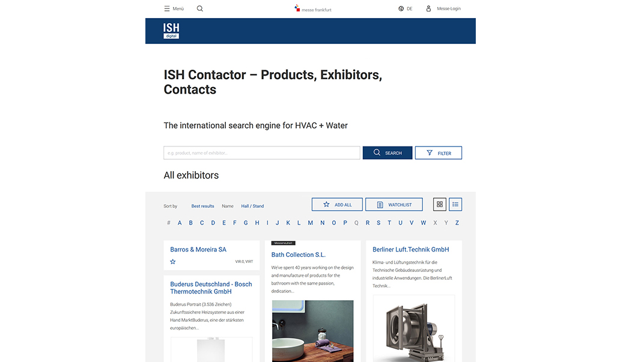Open the Messe-Login link
Screen dimensions: 644x362
point(449,8)
